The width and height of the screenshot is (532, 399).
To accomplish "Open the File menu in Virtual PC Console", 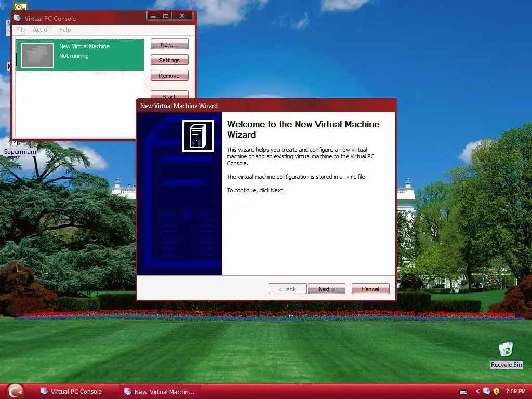I will tap(21, 30).
